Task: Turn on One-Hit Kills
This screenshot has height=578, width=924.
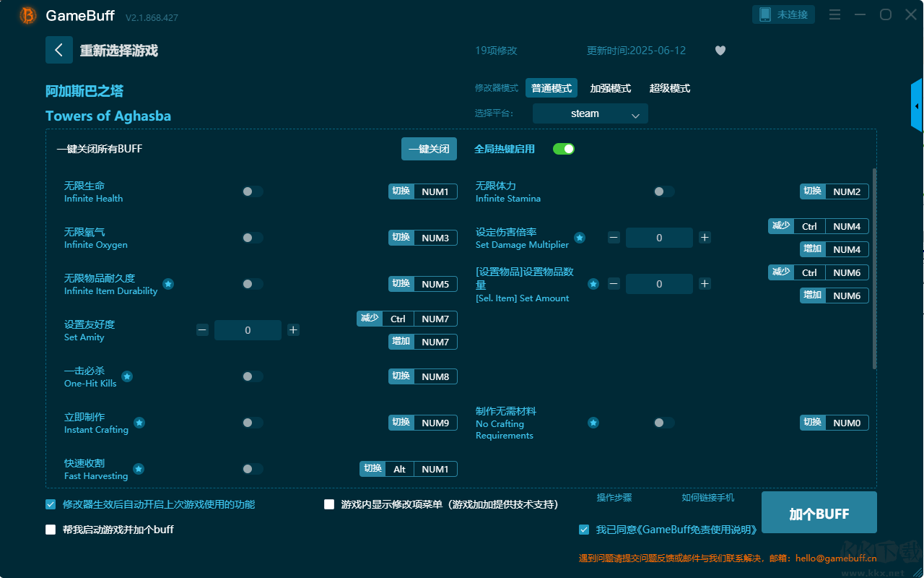Action: click(x=253, y=376)
